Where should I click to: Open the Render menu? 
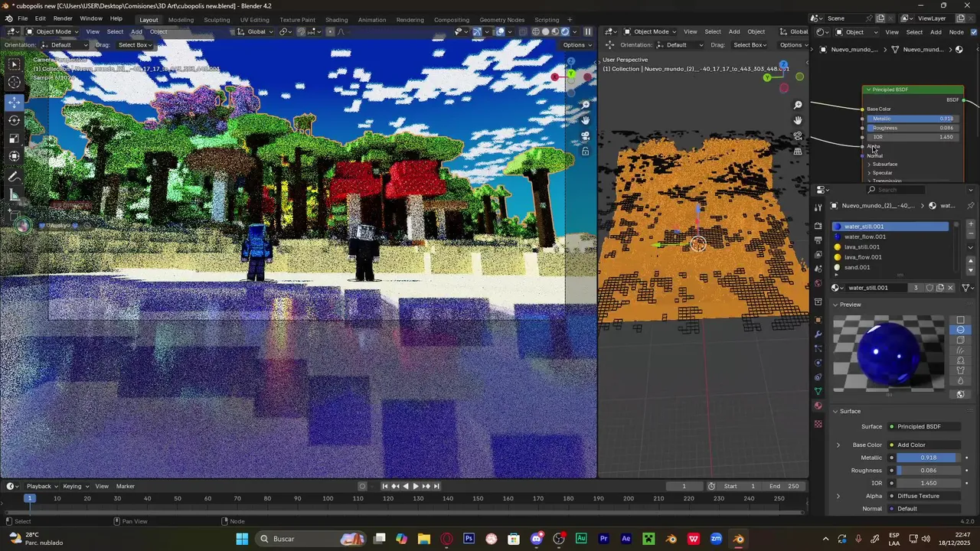[x=63, y=18]
